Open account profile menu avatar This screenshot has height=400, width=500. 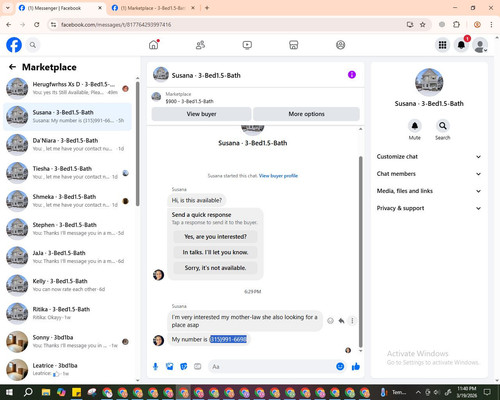click(480, 45)
